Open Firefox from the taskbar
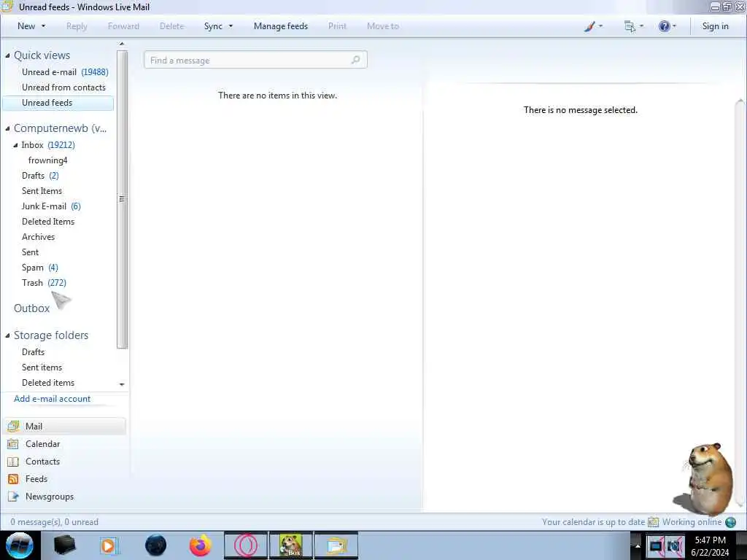 (x=200, y=545)
